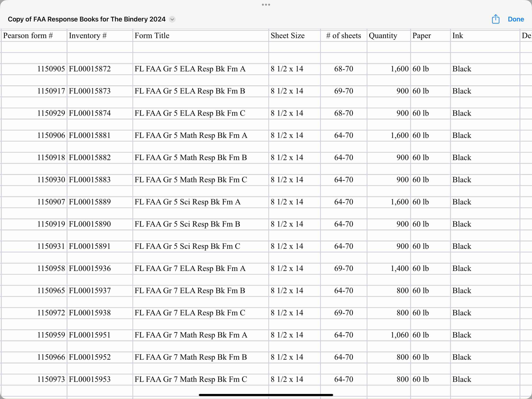Select the # of sheets header cell
Image resolution: width=532 pixels, height=399 pixels.
[344, 36]
